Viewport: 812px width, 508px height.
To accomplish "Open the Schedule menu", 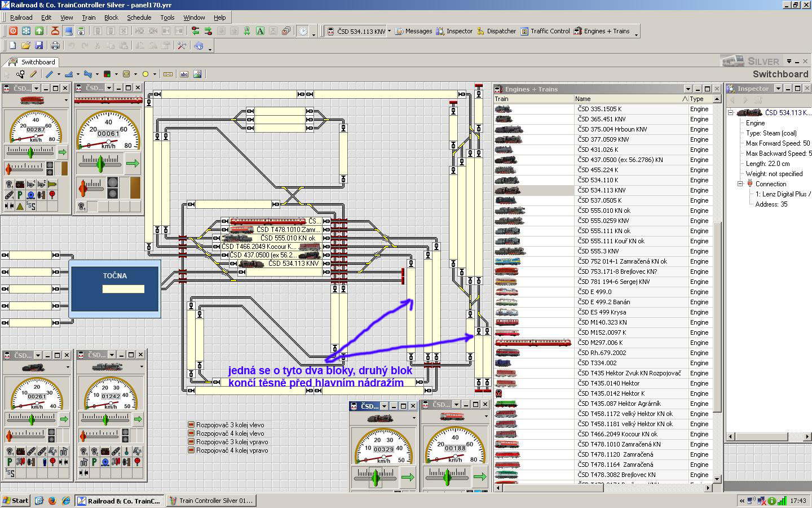I will 139,17.
